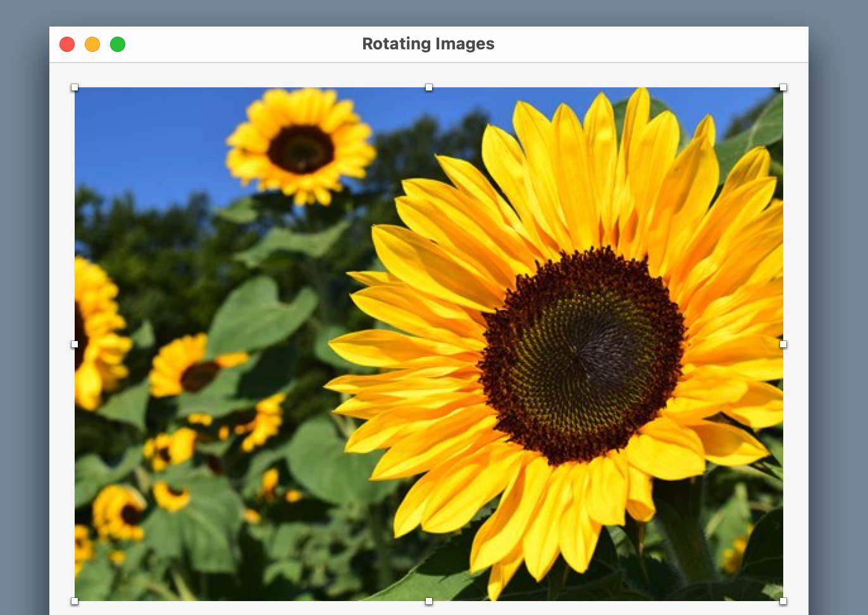Image resolution: width=868 pixels, height=615 pixels.
Task: Click the bottom-right resize handle
Action: pos(783,601)
